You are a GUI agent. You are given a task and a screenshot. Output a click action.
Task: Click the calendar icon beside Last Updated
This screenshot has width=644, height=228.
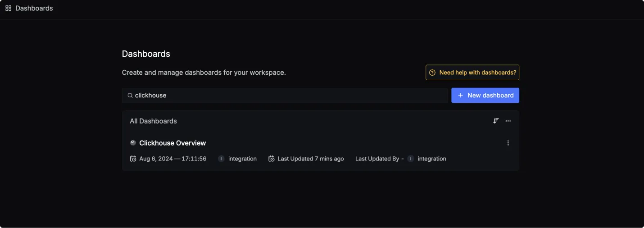[271, 159]
